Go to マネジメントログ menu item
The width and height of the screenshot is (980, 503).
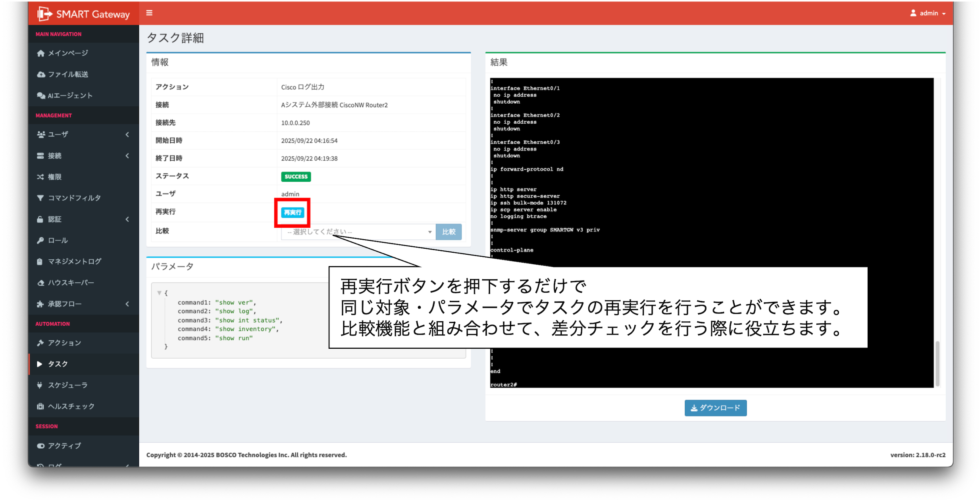coord(74,261)
